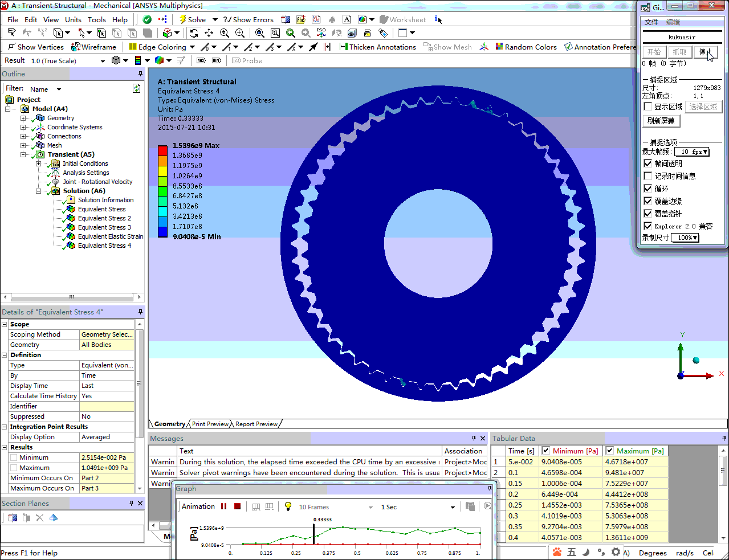Toggle the Maximum [Pa] column checkbox
This screenshot has height=560, width=729.
pos(609,451)
